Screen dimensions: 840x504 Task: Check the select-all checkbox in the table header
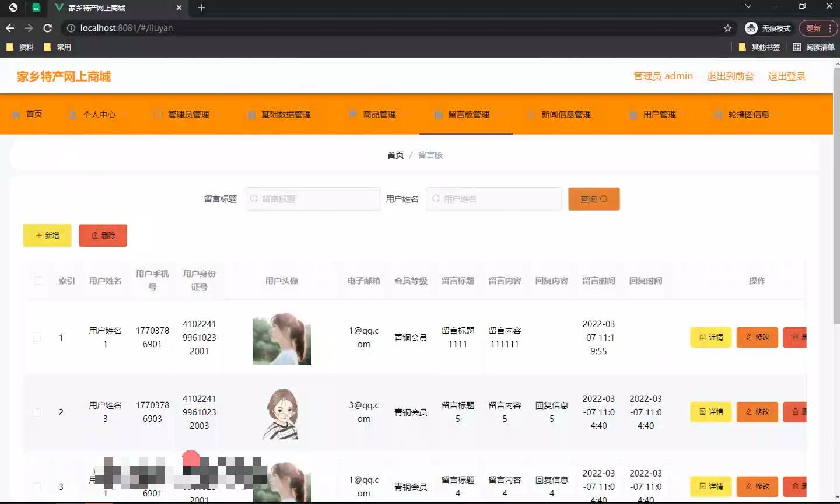37,281
